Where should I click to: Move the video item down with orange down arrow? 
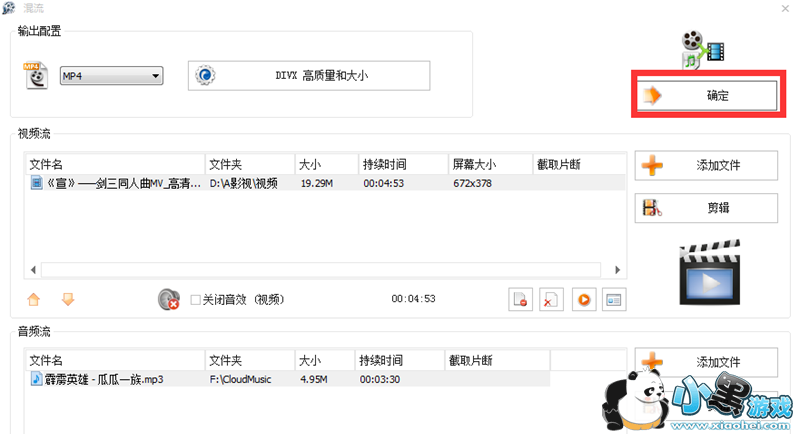coord(68,299)
